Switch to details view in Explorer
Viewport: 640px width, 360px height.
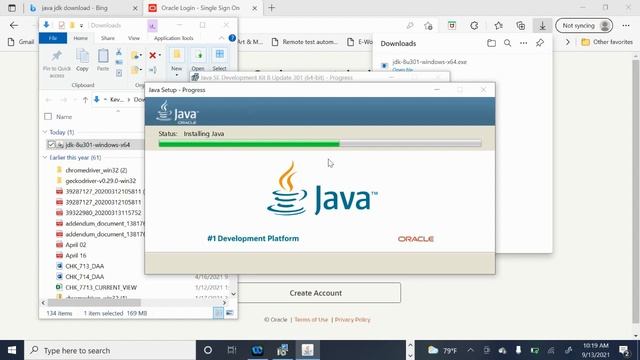(x=218, y=313)
